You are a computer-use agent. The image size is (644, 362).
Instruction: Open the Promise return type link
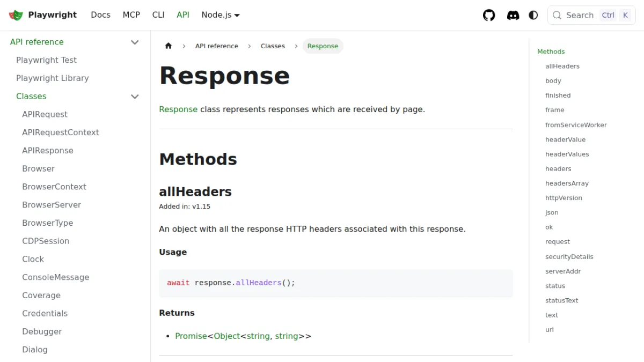(x=191, y=336)
